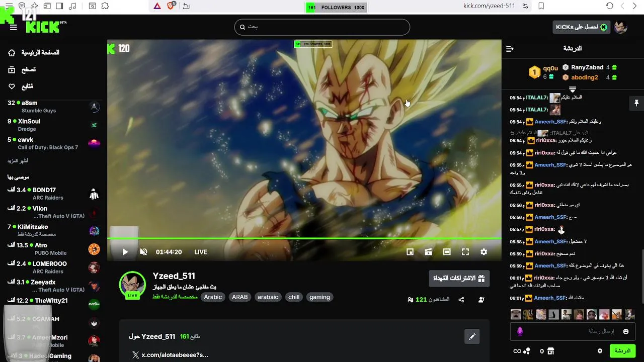The width and height of the screenshot is (644, 362).
Task: Open Brave Rewards triangle icon
Action: [157, 6]
